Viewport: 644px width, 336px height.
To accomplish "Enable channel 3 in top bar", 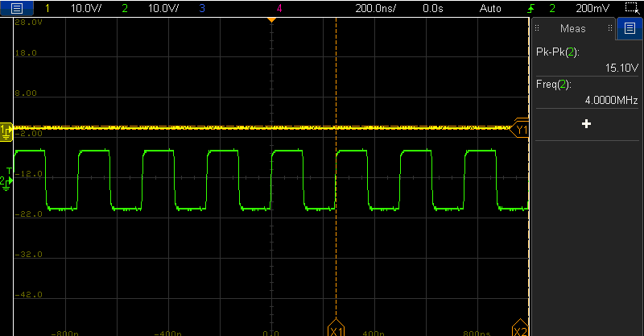I will coord(202,8).
